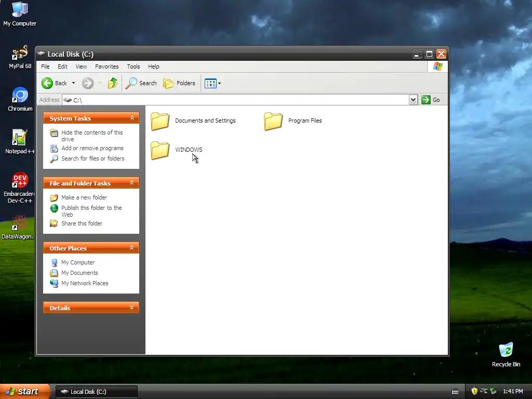Maximize the Local Disk (C:) window
This screenshot has width=532, height=399.
click(x=429, y=54)
